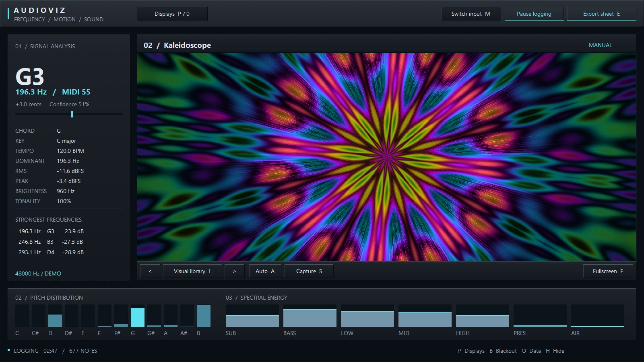Click the MID spectral energy band

point(425,316)
